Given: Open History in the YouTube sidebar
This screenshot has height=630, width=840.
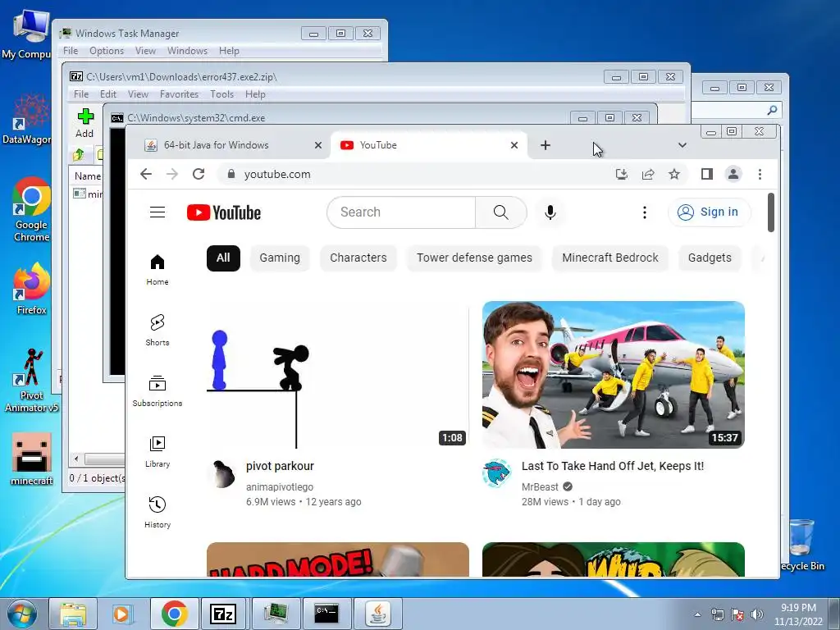Looking at the screenshot, I should click(x=157, y=513).
